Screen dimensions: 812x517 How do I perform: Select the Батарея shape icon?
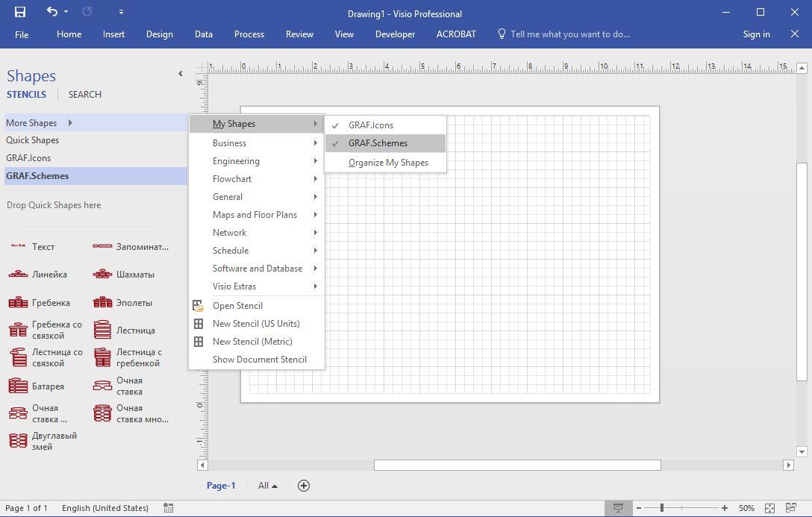(x=18, y=386)
